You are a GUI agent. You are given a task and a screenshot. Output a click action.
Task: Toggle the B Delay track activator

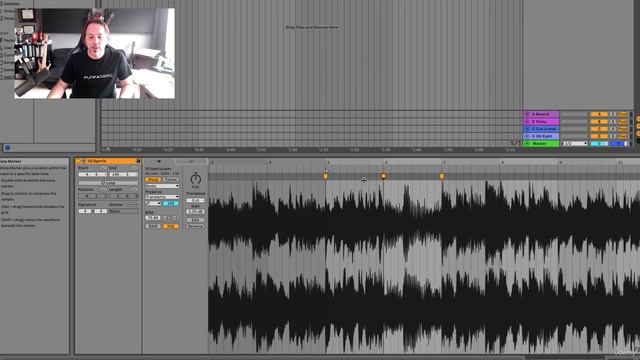(x=599, y=122)
